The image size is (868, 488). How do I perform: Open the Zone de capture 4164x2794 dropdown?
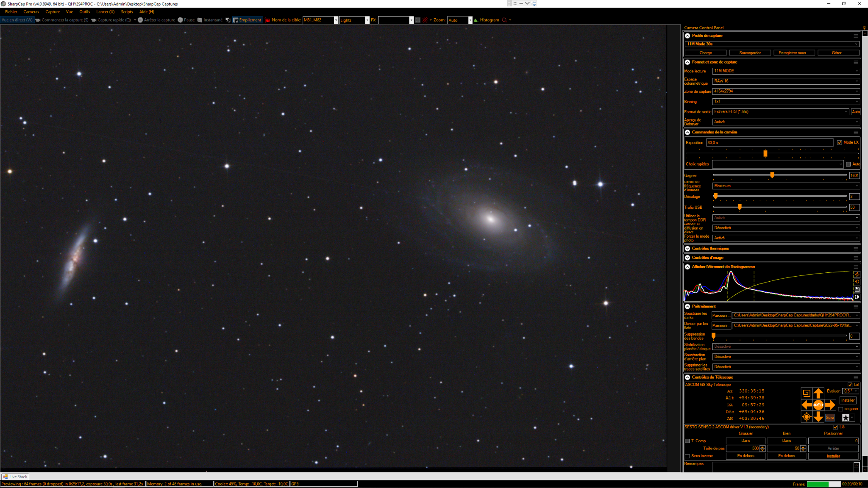tap(786, 91)
